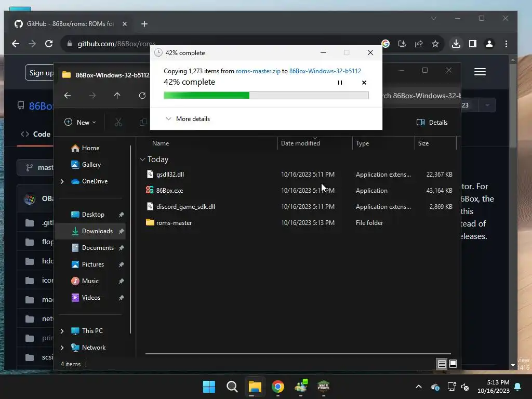Share this page icon in Chrome
This screenshot has height=399, width=532.
(419, 44)
